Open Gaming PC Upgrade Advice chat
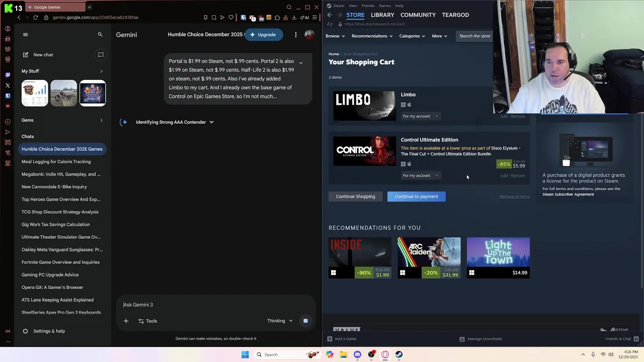This screenshot has height=362, width=644. click(x=50, y=275)
